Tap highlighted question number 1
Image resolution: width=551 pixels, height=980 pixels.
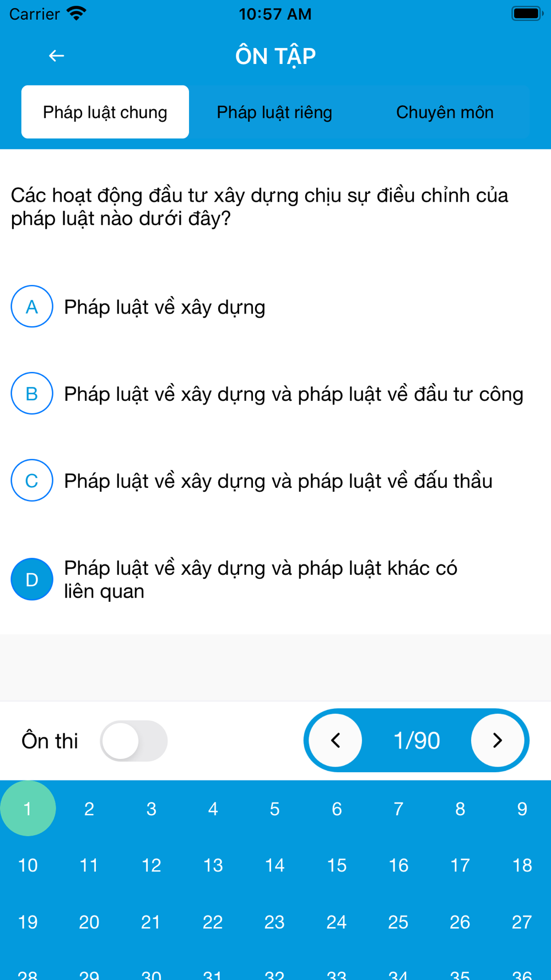[28, 809]
